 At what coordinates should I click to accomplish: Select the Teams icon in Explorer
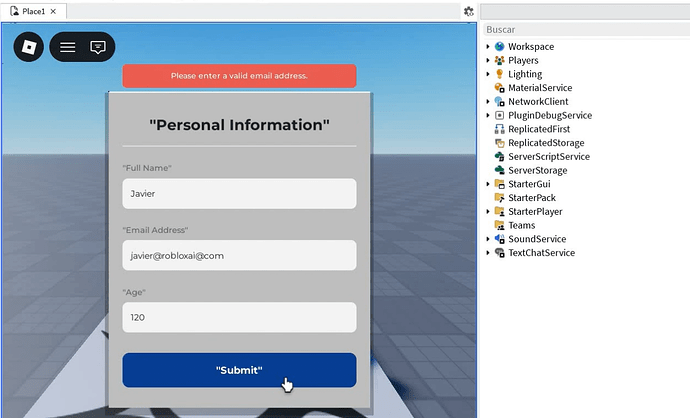tap(499, 225)
